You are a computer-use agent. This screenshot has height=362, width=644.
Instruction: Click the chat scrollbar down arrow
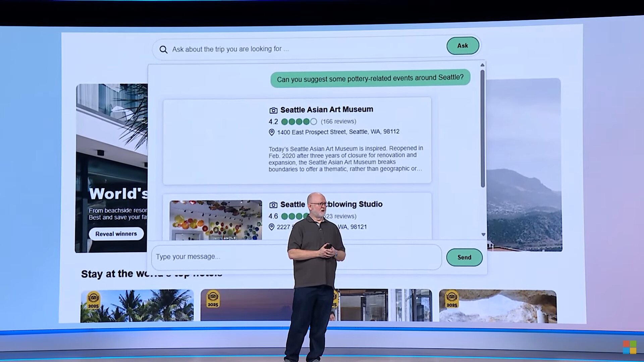483,235
